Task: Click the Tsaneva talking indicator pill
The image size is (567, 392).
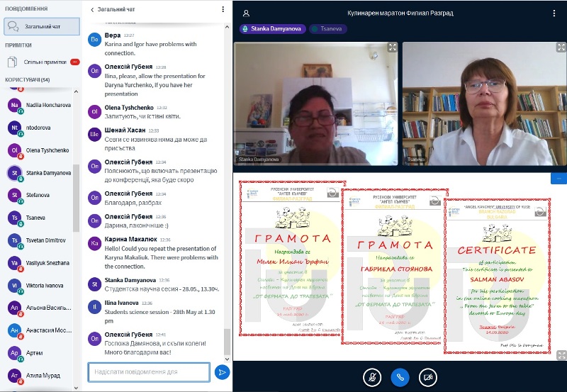Action: click(328, 29)
